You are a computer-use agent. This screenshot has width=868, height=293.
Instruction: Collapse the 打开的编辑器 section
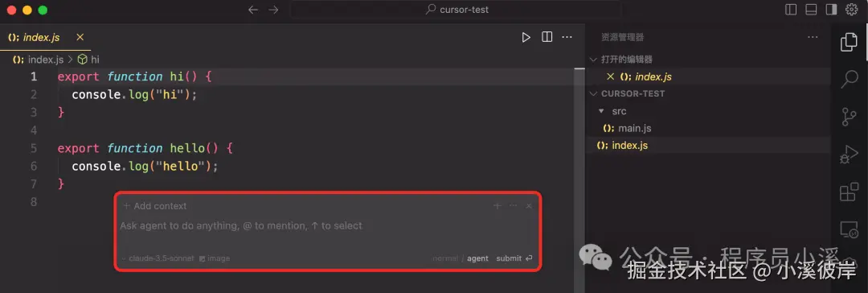(x=626, y=60)
